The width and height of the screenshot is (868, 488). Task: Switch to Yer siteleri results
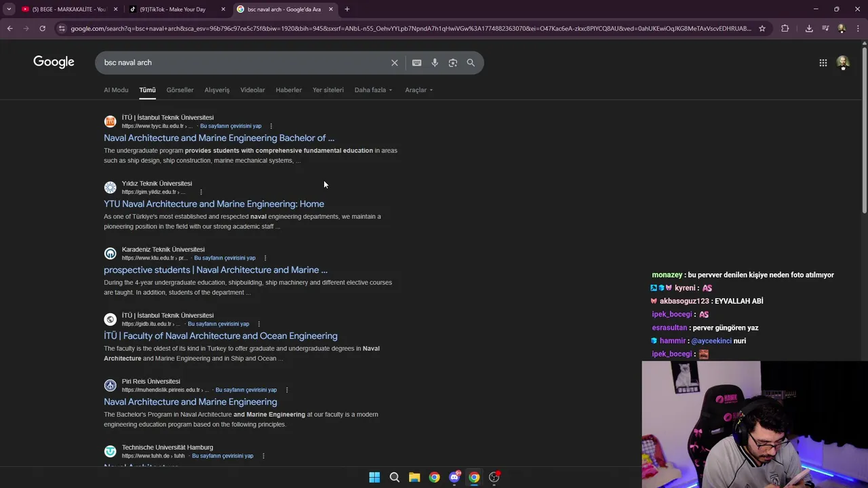(328, 90)
